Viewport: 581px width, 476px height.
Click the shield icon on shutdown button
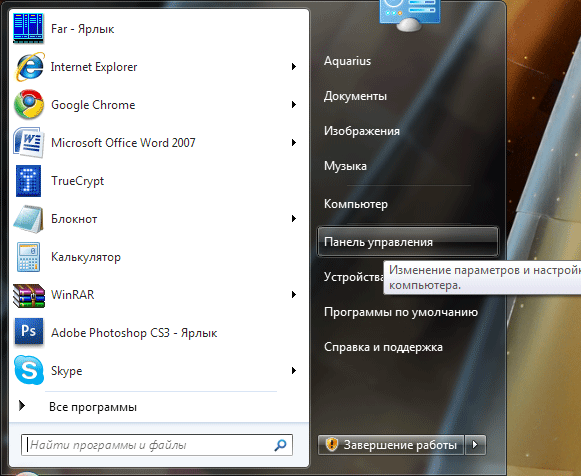click(x=332, y=444)
